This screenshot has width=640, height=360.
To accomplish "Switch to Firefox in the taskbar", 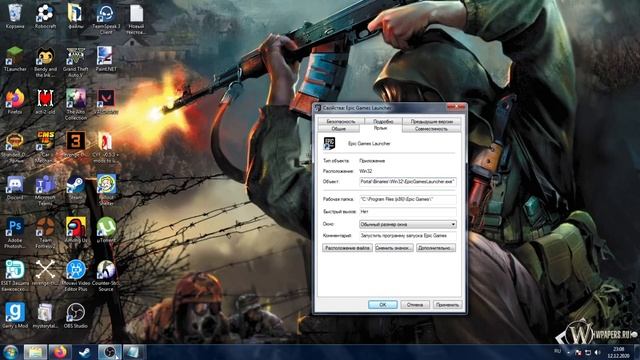I will click(x=60, y=352).
